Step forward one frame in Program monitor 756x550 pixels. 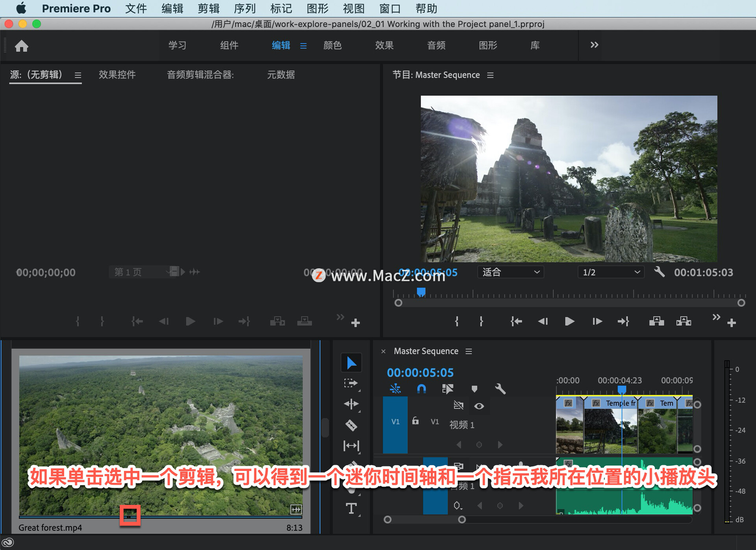[597, 321]
